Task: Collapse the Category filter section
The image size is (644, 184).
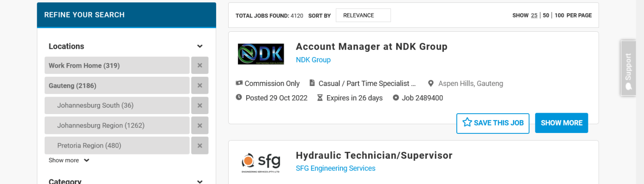Action: point(200,182)
